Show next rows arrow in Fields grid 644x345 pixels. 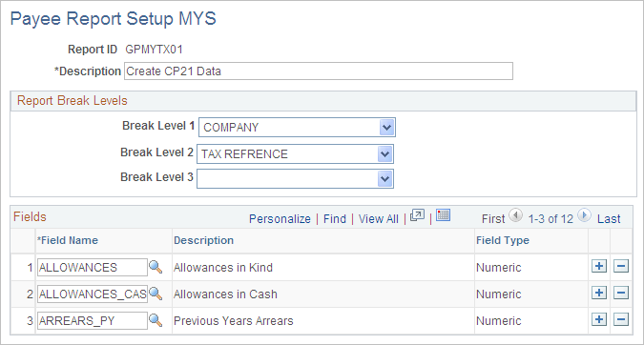pyautogui.click(x=584, y=215)
